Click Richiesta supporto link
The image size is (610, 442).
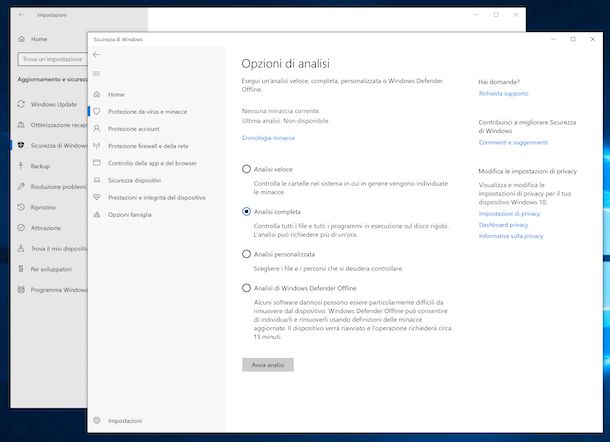pos(503,93)
